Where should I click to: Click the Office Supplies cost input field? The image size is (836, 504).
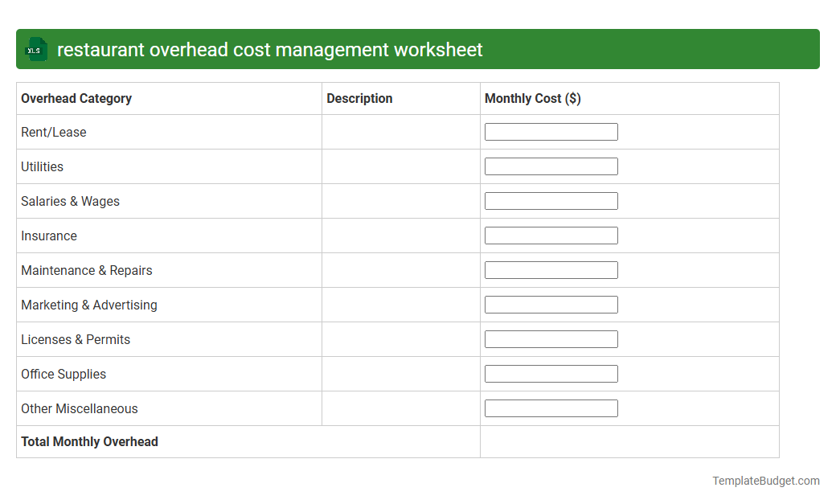(551, 373)
